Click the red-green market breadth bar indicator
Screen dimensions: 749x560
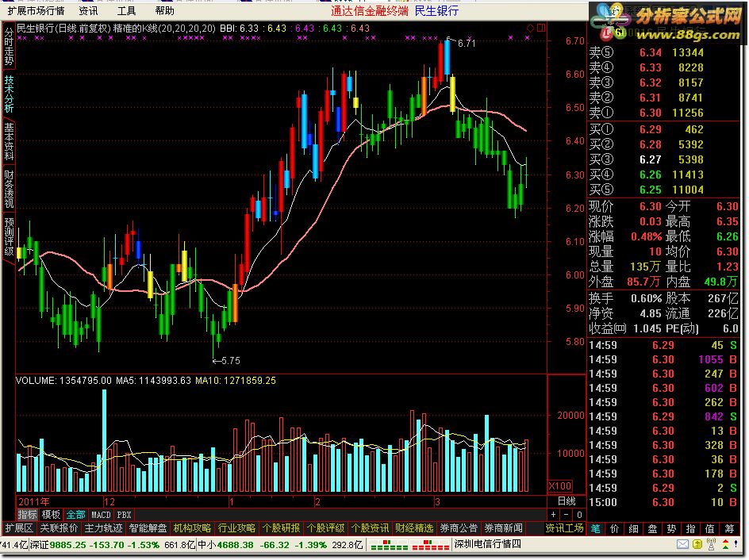409,545
